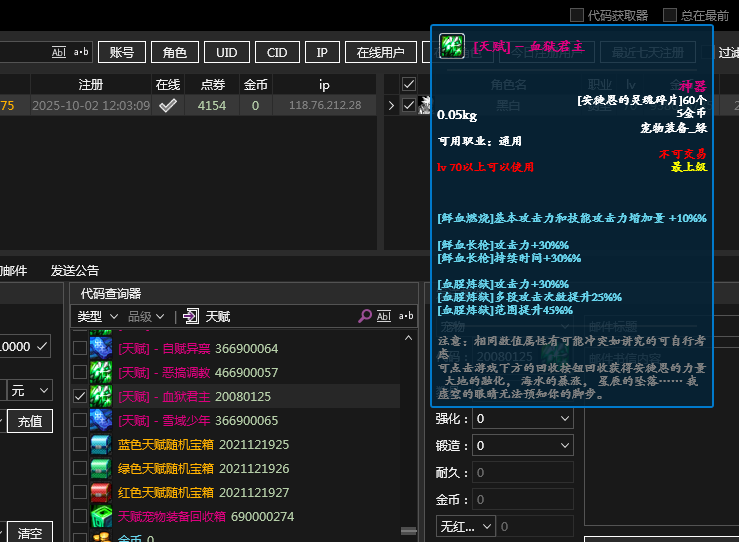Click the import arrow icon beside 天赋
Screen dimensions: 739x542
coord(191,316)
